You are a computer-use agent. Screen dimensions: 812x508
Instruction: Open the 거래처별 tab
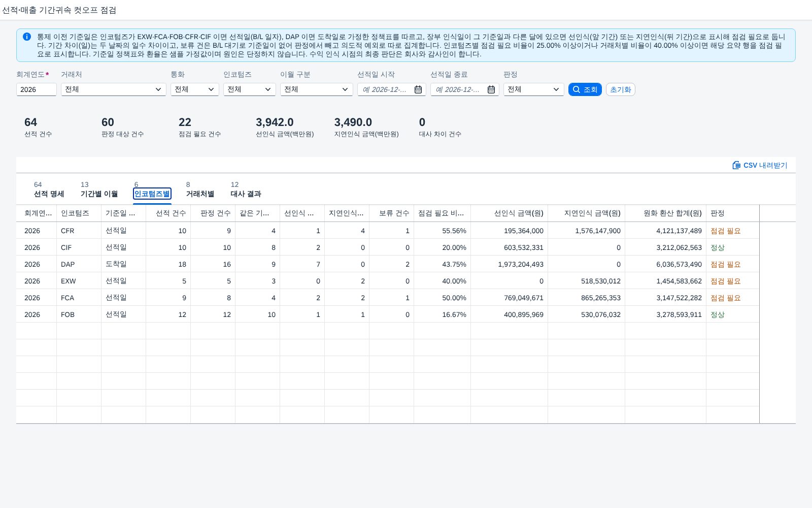coord(200,189)
